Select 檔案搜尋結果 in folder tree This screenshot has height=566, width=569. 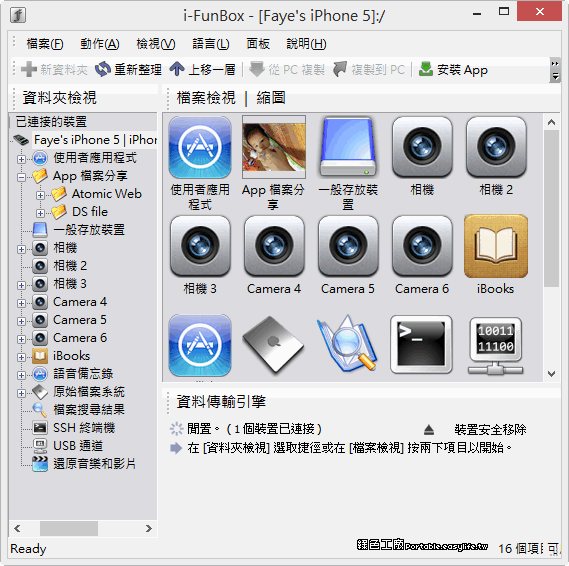[89, 410]
